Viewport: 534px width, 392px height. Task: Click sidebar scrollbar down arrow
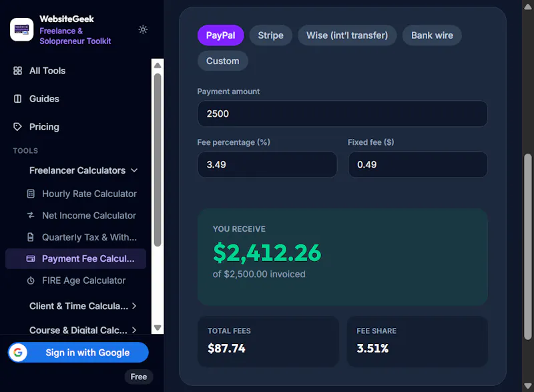coord(158,328)
